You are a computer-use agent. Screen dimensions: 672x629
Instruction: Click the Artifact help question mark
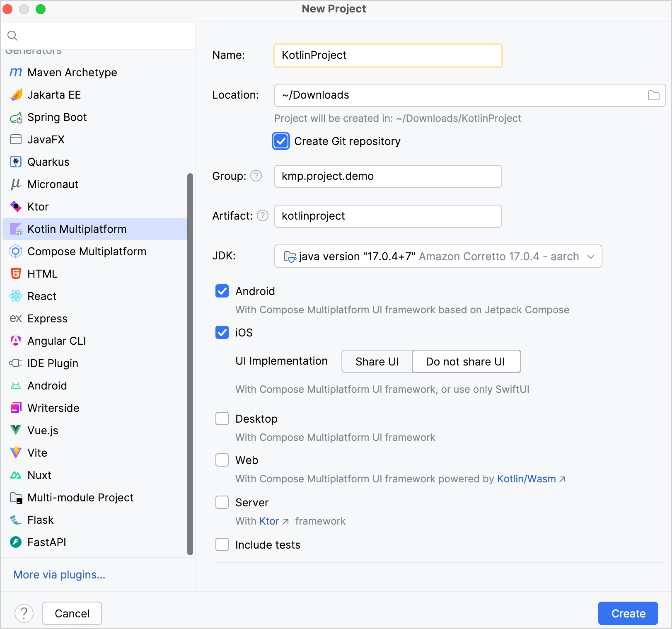tap(262, 216)
